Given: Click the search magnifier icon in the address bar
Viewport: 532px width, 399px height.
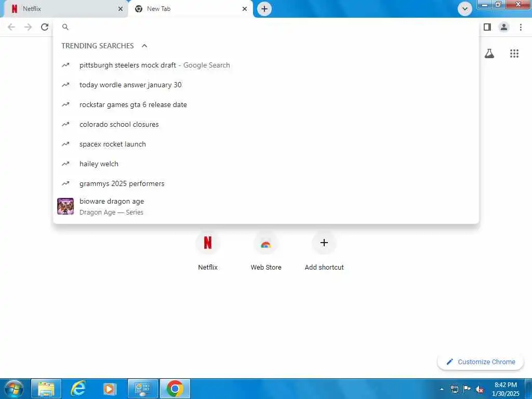Looking at the screenshot, I should point(65,27).
